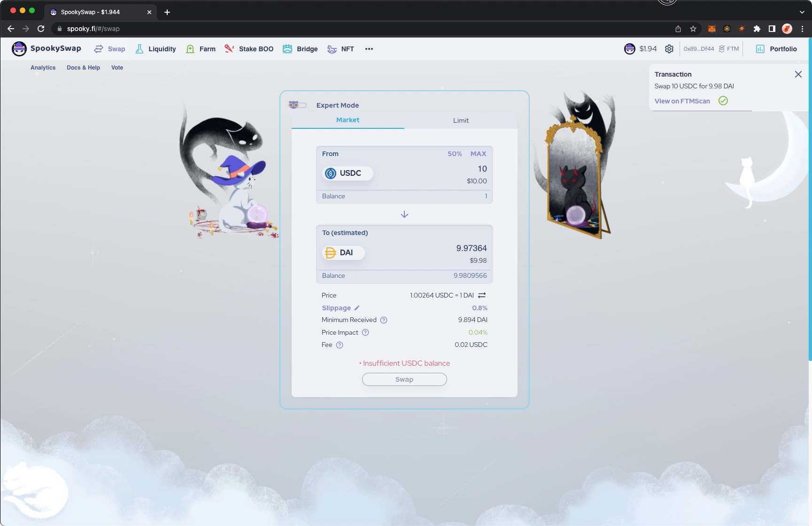The image size is (812, 526).
Task: Click the MAX amount button
Action: coord(478,154)
